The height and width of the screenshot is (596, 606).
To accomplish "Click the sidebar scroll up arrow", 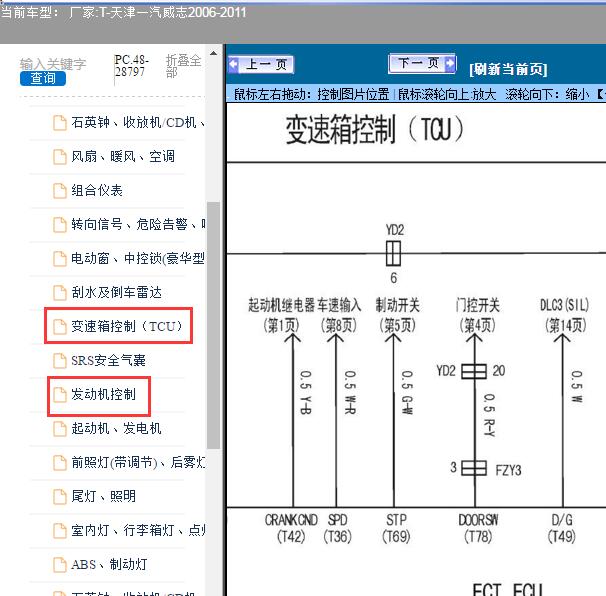I will coord(213,53).
